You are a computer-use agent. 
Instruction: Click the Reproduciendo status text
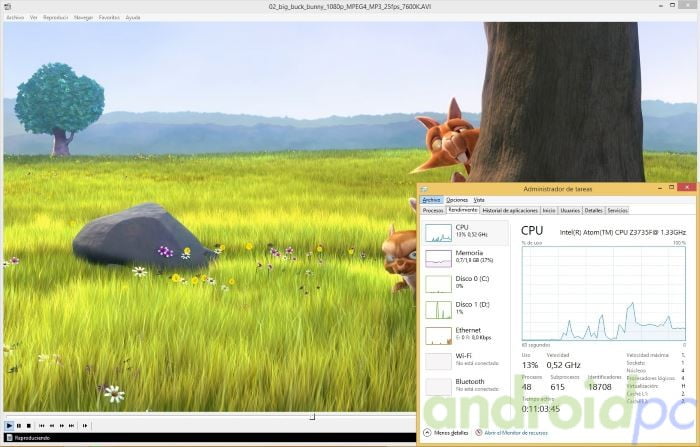[x=32, y=438]
